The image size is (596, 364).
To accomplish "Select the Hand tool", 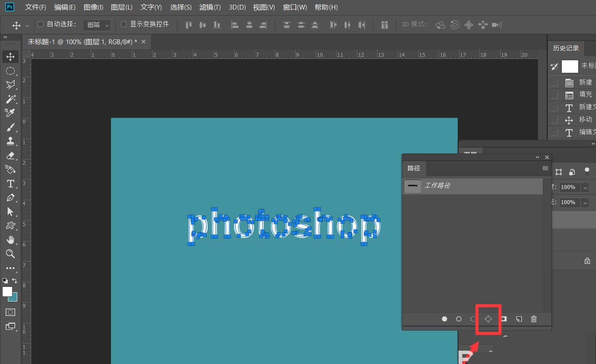I will 10,240.
